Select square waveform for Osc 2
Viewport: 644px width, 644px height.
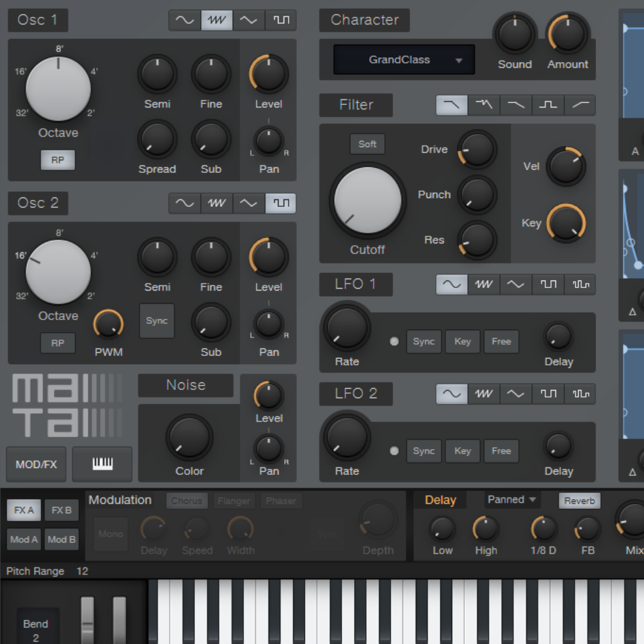280,203
